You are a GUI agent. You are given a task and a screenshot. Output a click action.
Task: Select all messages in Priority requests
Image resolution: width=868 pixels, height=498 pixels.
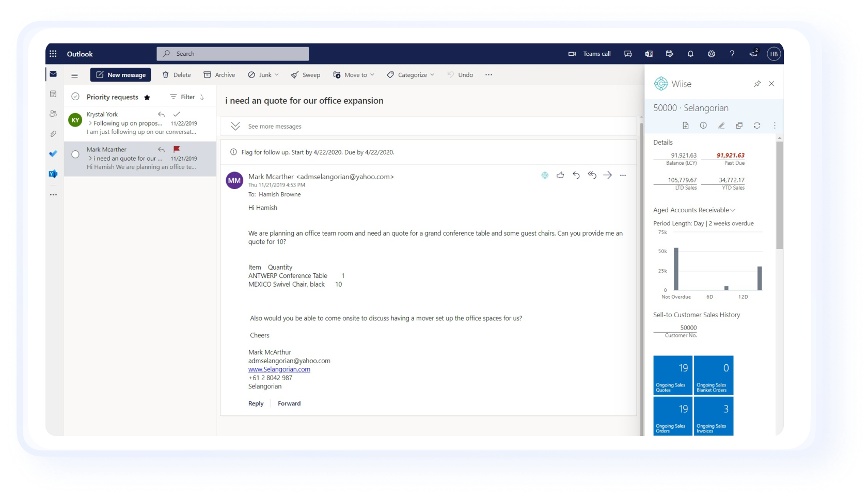pyautogui.click(x=75, y=97)
